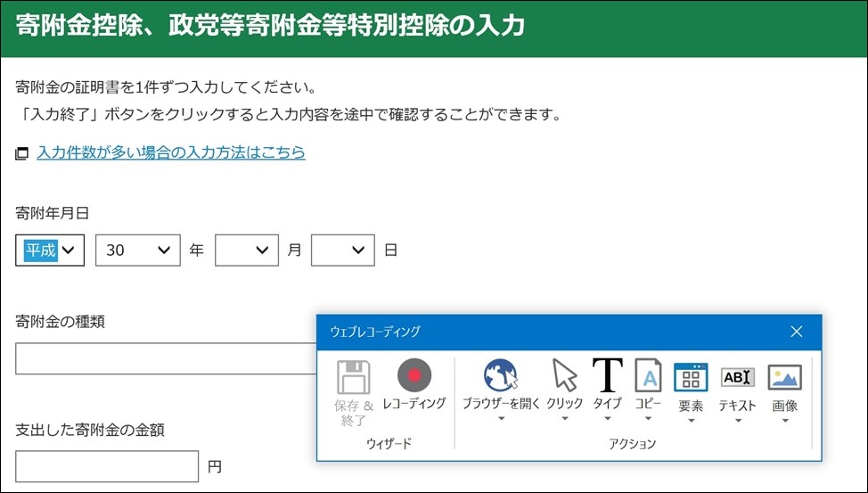Open the day (日) dropdown

tap(343, 251)
